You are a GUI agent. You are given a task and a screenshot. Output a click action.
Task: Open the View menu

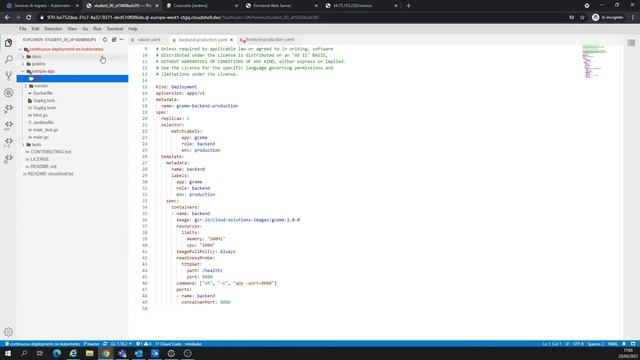pyautogui.click(x=72, y=29)
